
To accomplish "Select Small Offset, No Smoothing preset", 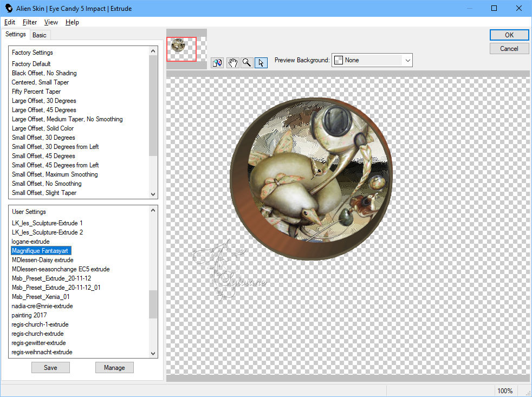I will click(x=47, y=183).
